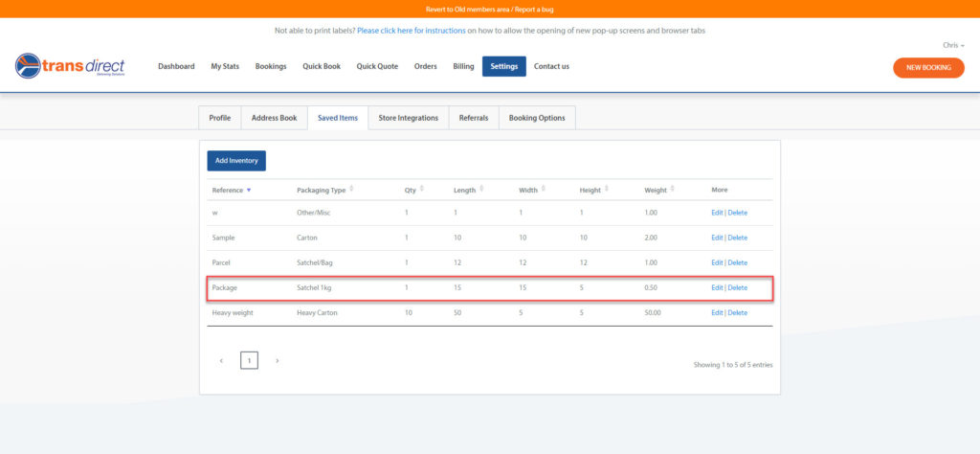Open the Booking Options tab
This screenshot has width=980, height=454.
point(537,118)
